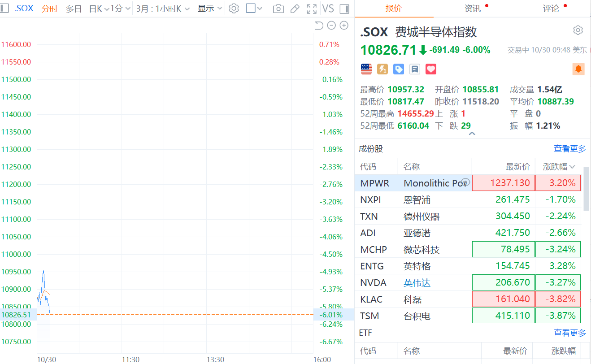Select the KLAC 科磊 row
The width and height of the screenshot is (591, 364).
[x=469, y=299]
